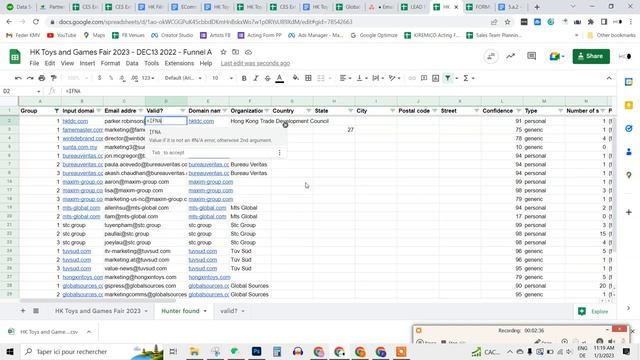Open Hunter found sheet tab menu

(205, 311)
